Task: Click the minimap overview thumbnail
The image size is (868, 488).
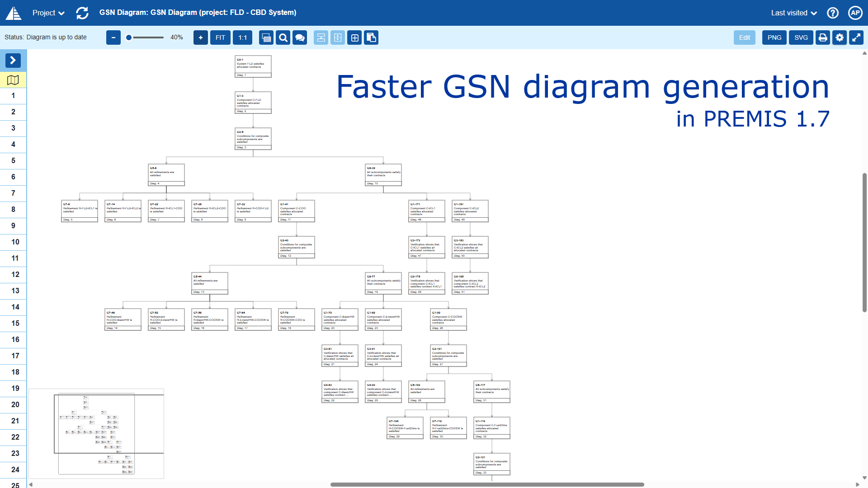Action: click(x=96, y=434)
